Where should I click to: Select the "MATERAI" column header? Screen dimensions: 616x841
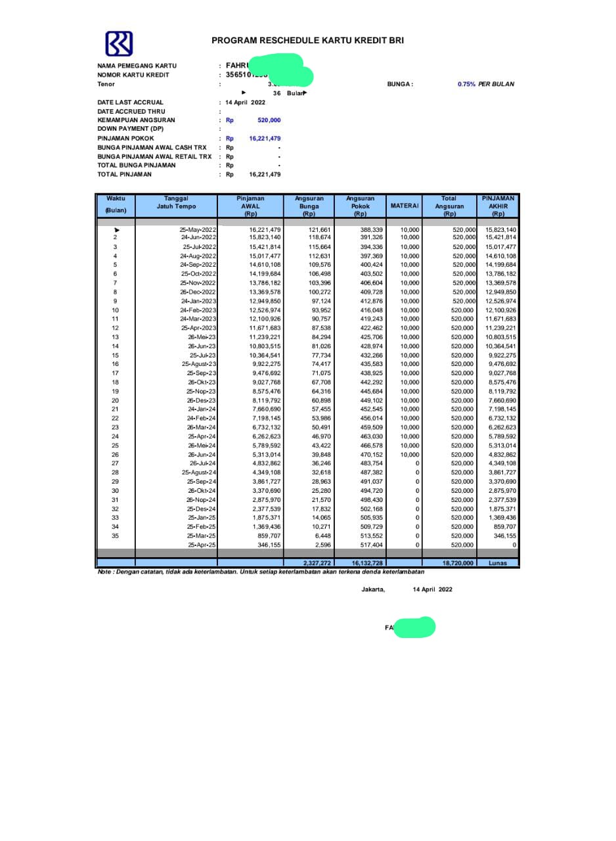(404, 206)
